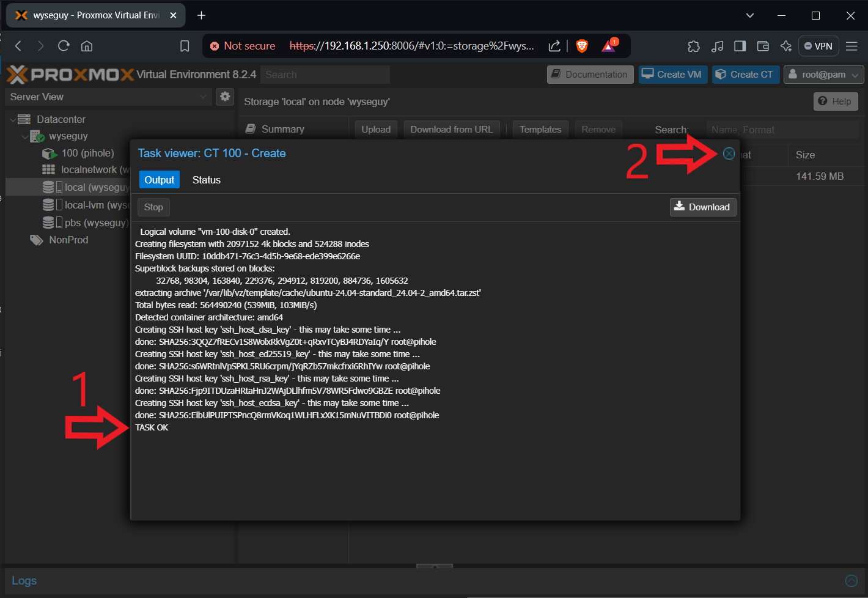
Task: Click the Upload button
Action: (x=376, y=130)
